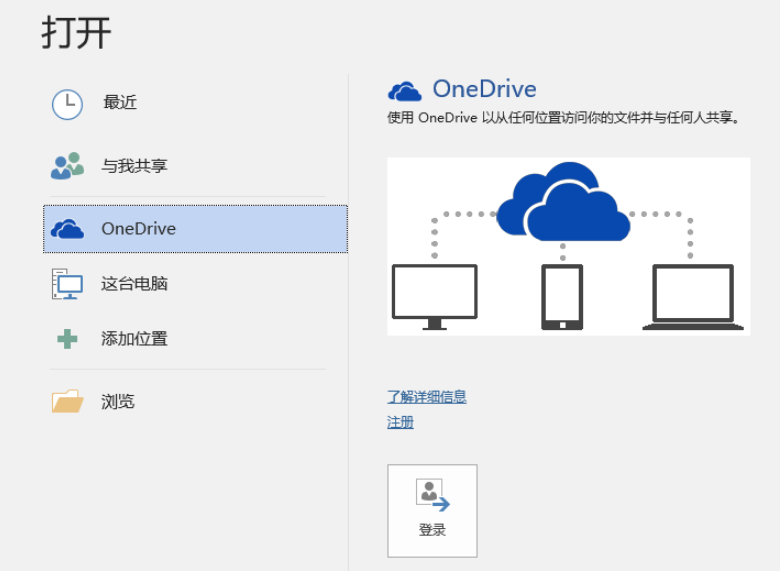This screenshot has width=781, height=571.
Task: Click the yellow folder Browse icon
Action: point(67,402)
